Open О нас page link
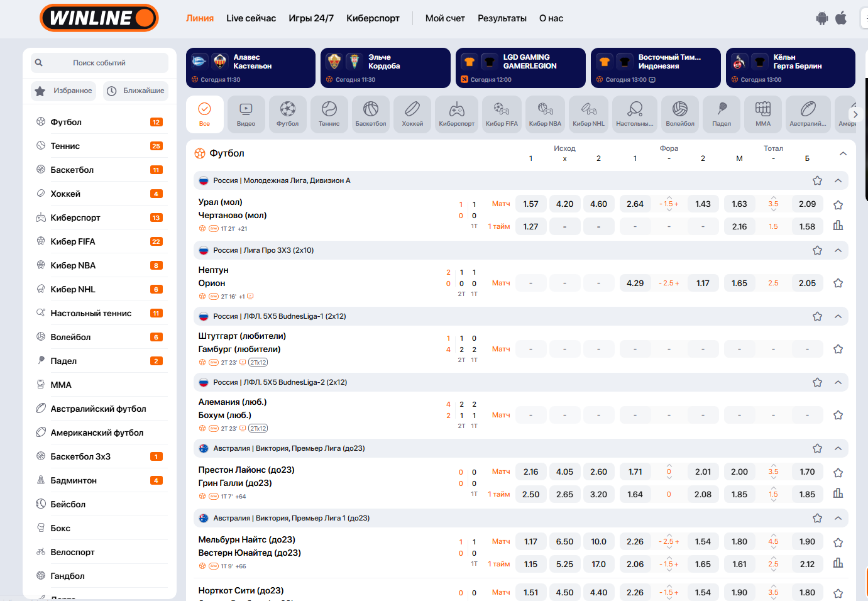868x601 pixels. coord(551,18)
